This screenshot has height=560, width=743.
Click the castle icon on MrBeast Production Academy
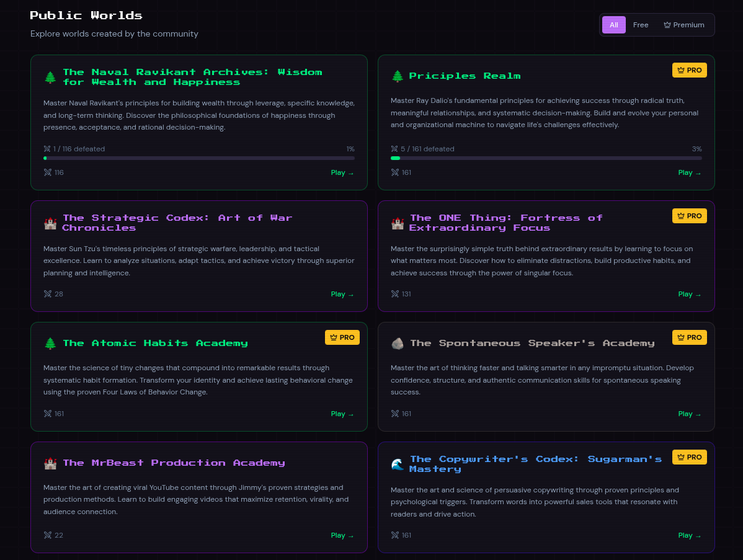pos(50,463)
